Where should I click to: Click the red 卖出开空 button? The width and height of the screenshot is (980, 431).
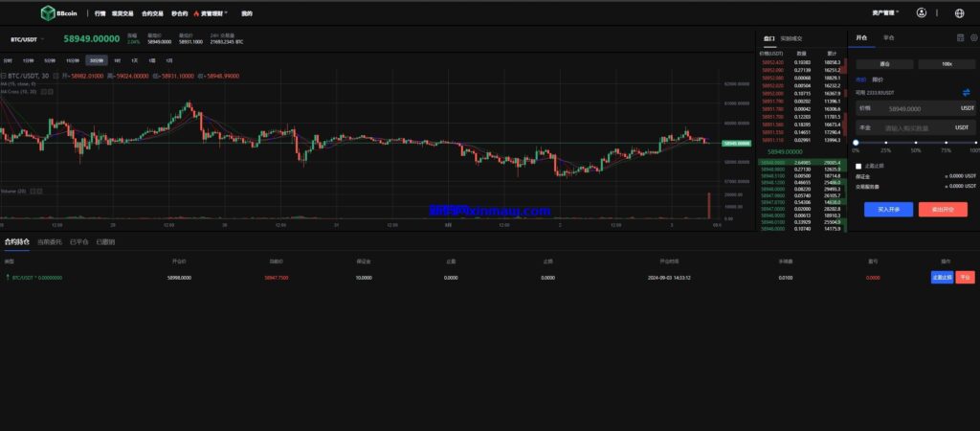(943, 209)
